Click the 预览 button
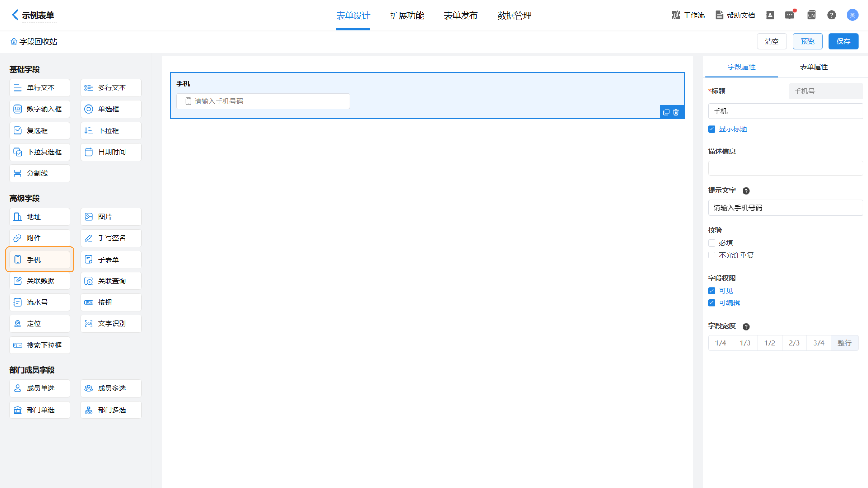The image size is (868, 488). [x=807, y=41]
